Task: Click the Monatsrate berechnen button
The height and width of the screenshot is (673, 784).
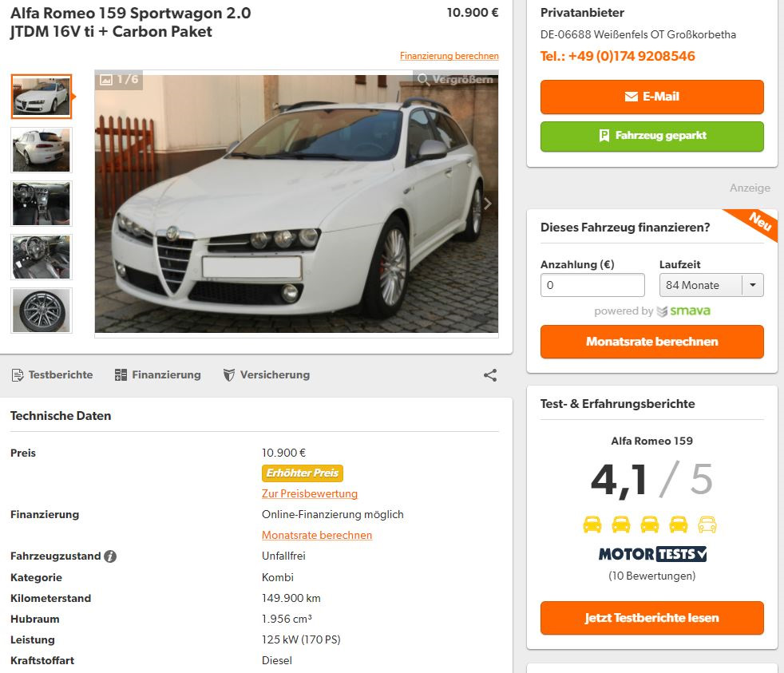Action: pyautogui.click(x=651, y=341)
